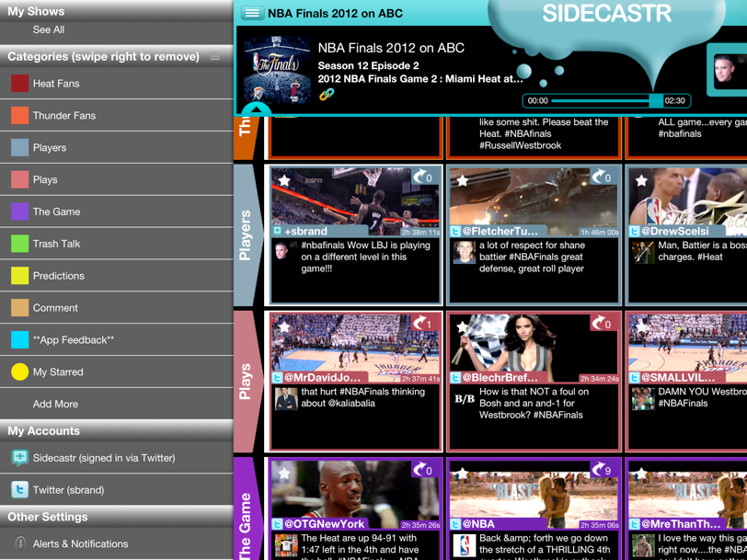Click Add More categories

[117, 404]
